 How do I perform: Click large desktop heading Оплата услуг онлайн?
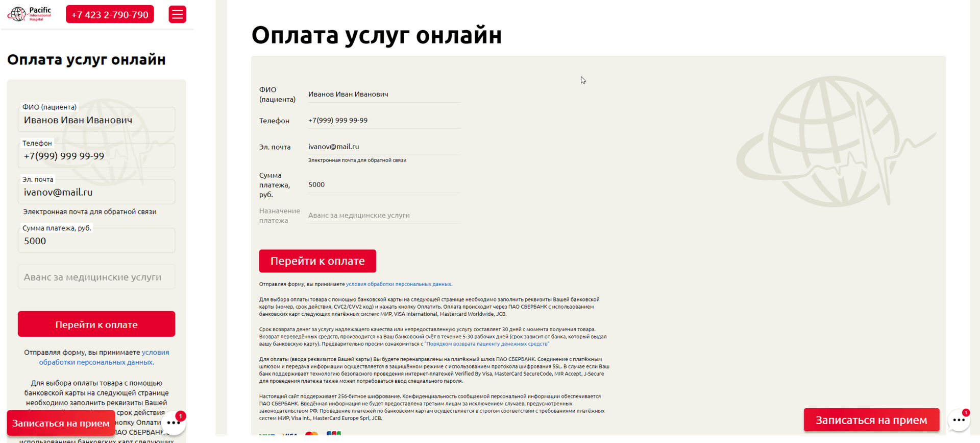[x=377, y=35]
